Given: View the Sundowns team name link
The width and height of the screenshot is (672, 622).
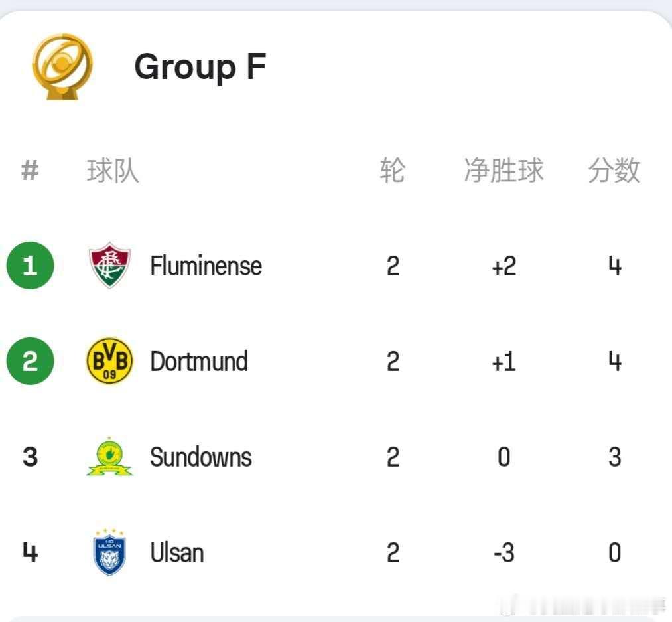Looking at the screenshot, I should [201, 457].
